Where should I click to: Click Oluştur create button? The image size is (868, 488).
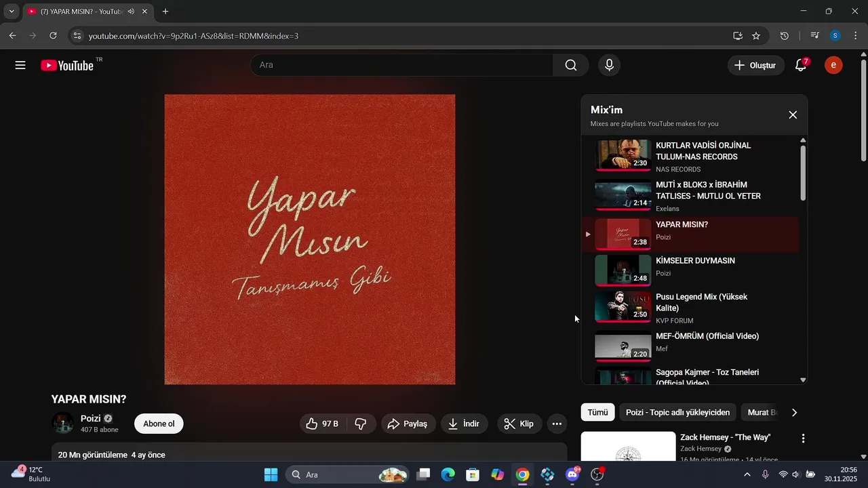tap(756, 65)
